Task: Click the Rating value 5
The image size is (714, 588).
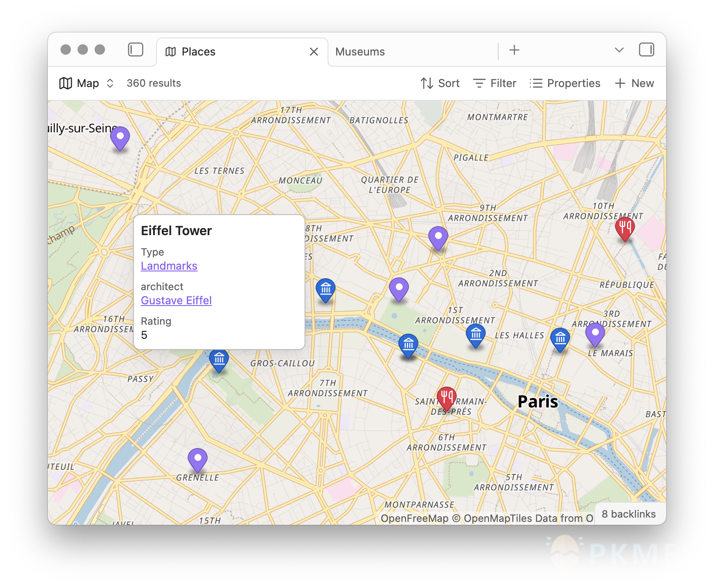Action: tap(144, 335)
